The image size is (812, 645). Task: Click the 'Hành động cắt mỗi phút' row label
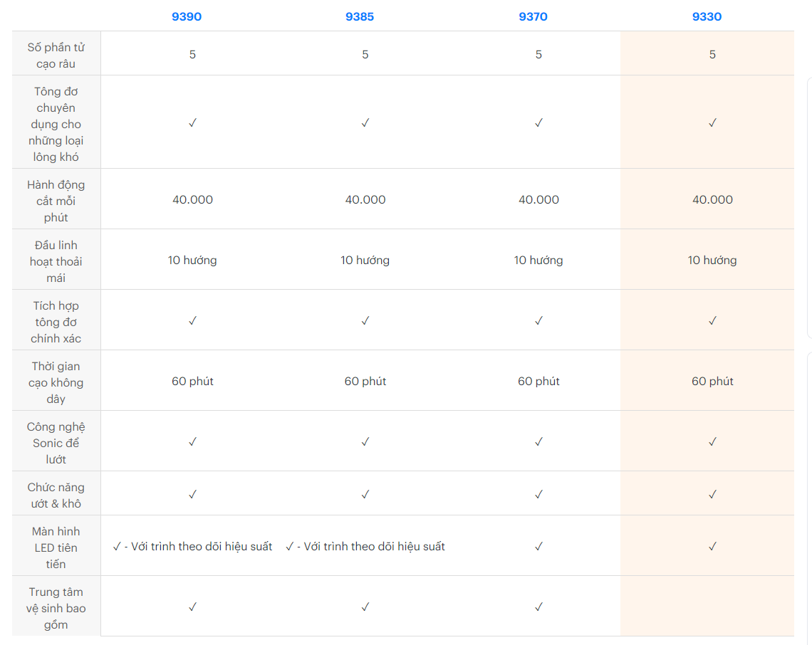pos(56,201)
